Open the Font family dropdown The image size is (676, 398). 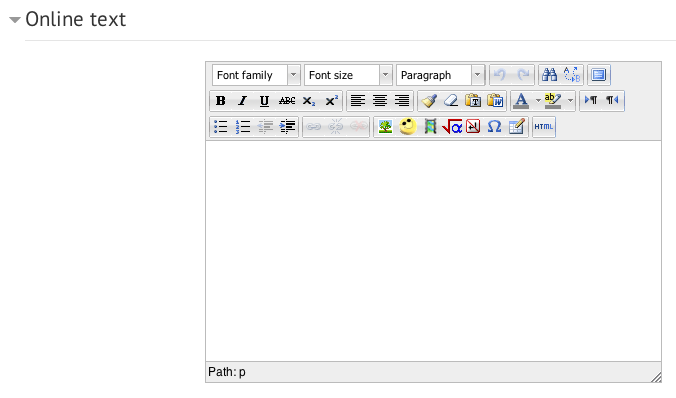pos(256,75)
